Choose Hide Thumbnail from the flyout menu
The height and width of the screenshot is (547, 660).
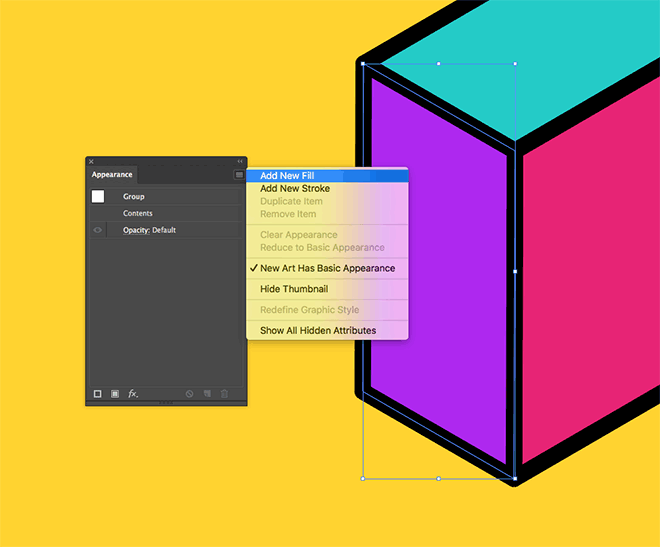click(293, 289)
